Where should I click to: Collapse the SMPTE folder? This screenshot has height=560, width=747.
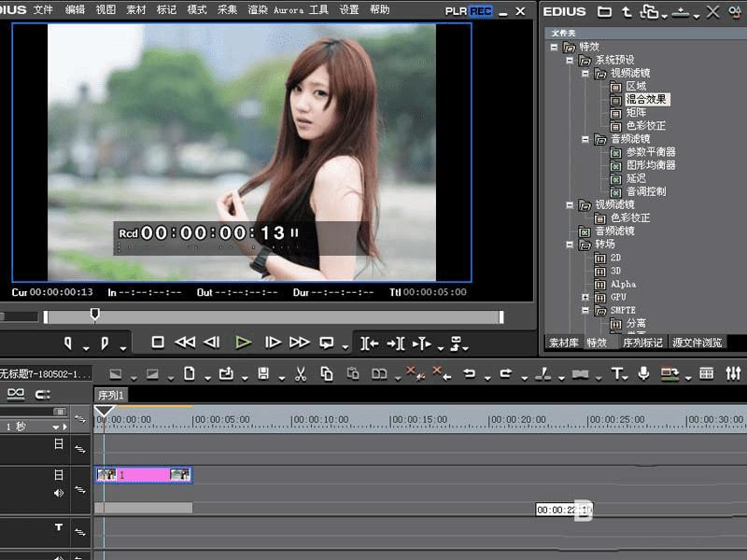coord(585,310)
